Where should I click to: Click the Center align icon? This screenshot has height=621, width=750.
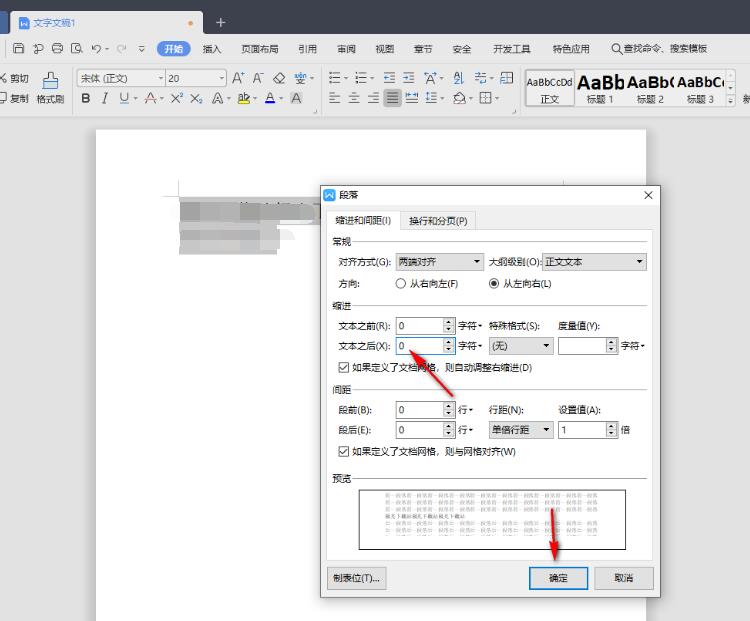point(354,98)
